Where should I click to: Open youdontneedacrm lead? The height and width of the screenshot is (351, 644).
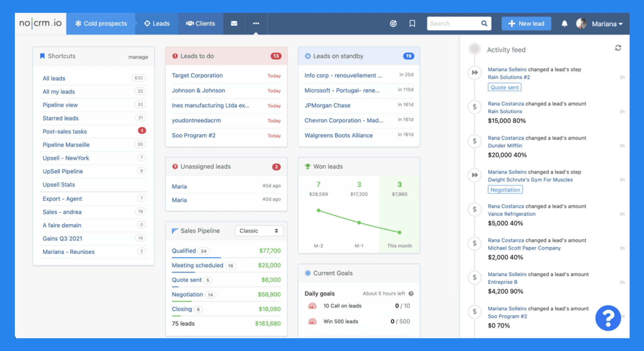tap(196, 120)
